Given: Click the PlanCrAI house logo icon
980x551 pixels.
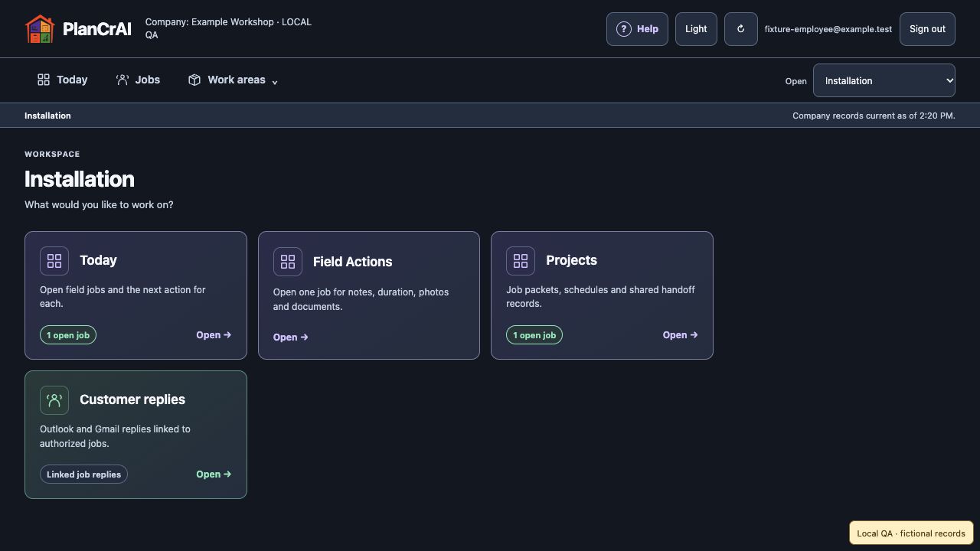Looking at the screenshot, I should click(x=40, y=29).
